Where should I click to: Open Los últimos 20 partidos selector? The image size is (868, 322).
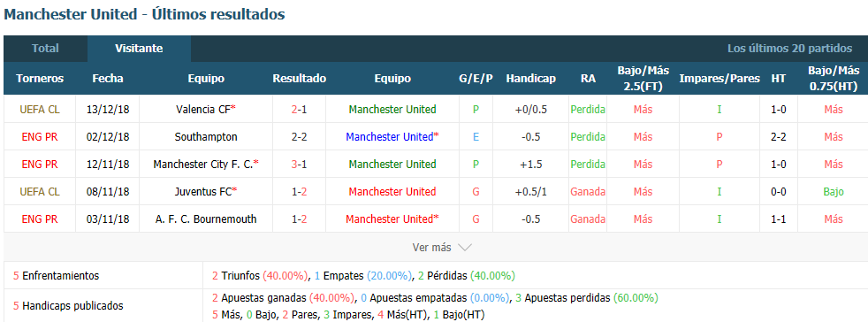789,49
